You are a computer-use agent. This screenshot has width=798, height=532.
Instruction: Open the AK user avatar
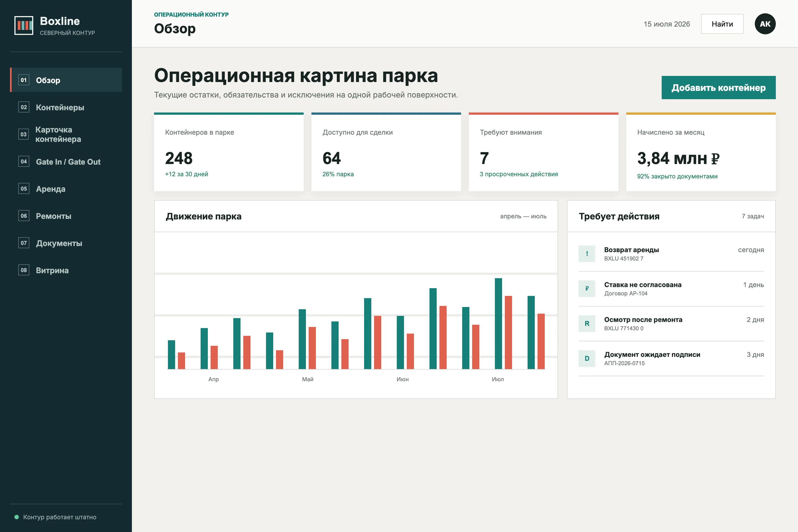pos(765,24)
